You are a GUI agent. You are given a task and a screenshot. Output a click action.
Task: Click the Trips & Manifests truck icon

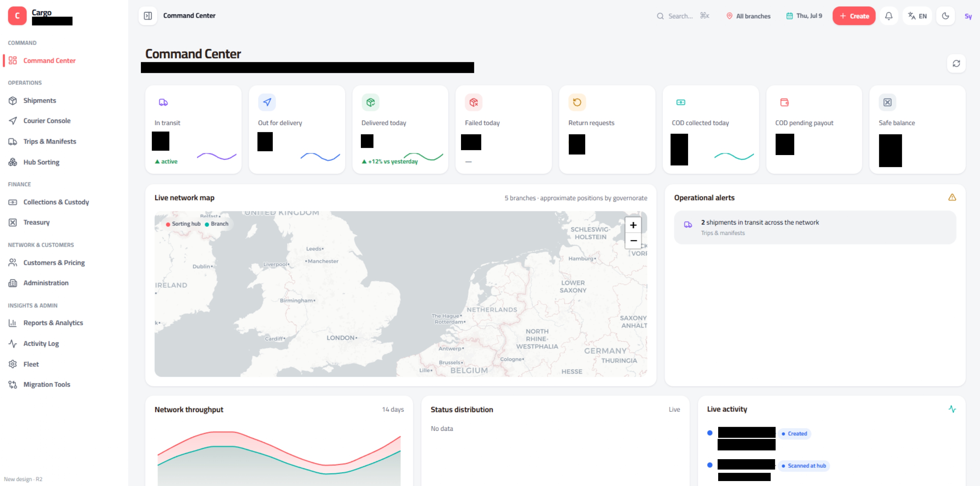click(13, 141)
